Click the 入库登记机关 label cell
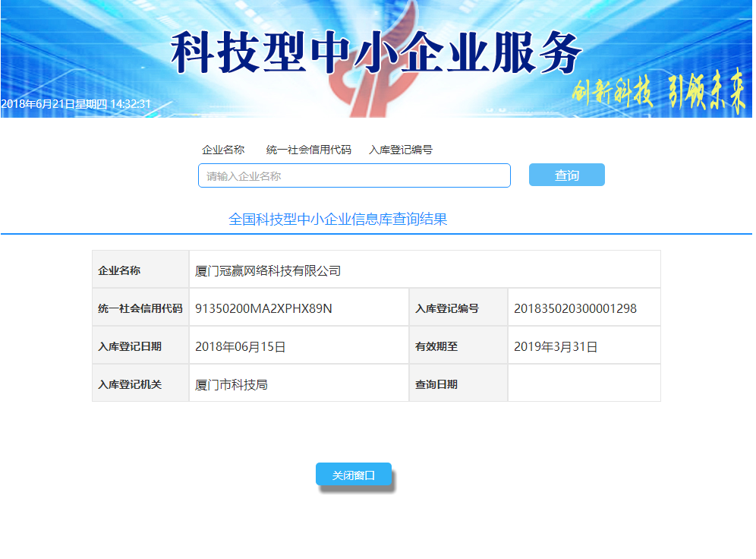This screenshot has width=756, height=559. 140,384
